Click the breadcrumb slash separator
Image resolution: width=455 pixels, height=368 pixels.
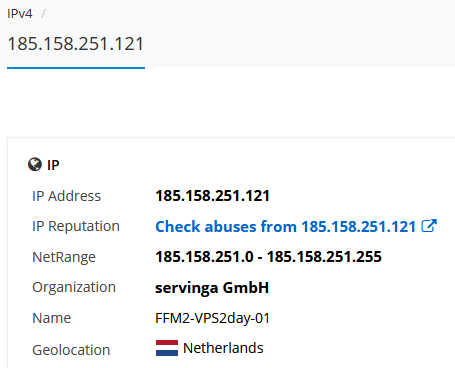[43, 14]
